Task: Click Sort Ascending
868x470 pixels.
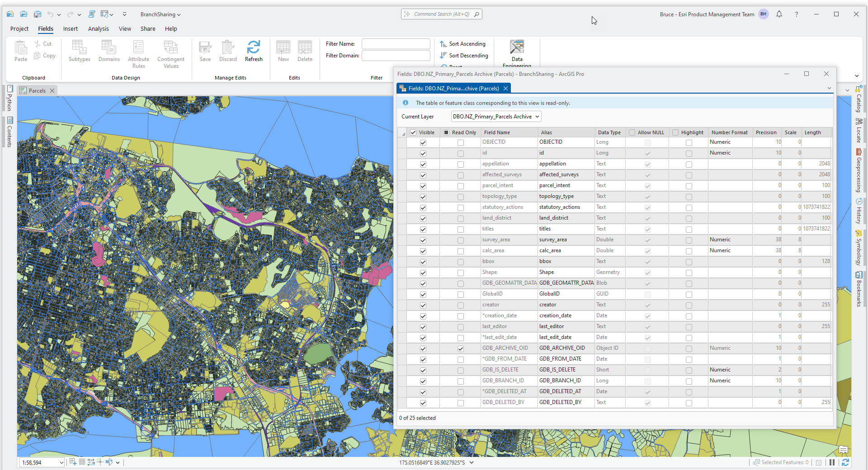Action: pyautogui.click(x=463, y=43)
